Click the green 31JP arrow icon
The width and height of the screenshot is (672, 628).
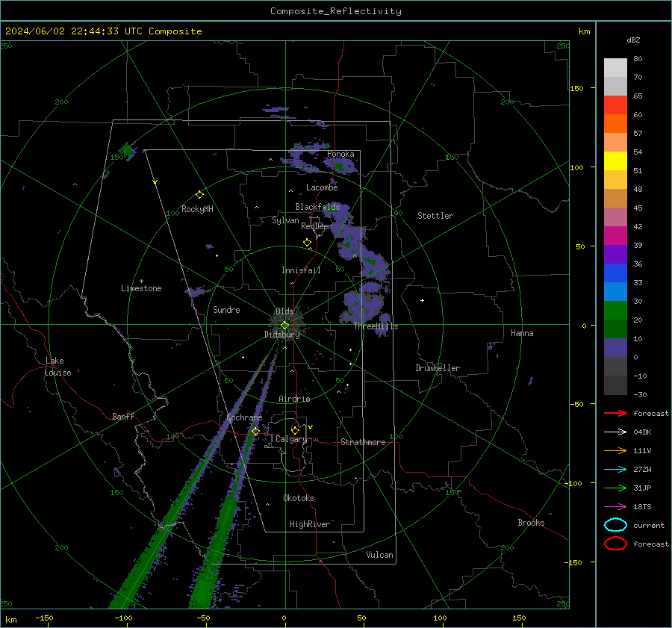tap(615, 488)
